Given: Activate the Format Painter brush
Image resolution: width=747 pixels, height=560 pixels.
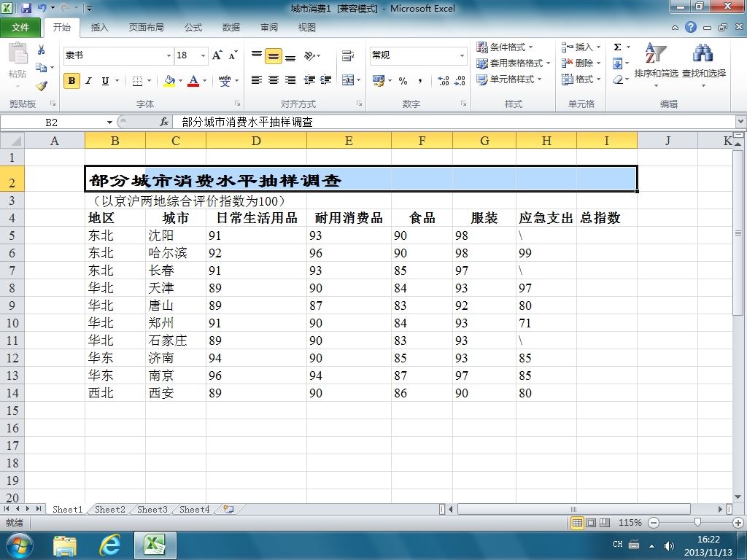Looking at the screenshot, I should pos(42,86).
